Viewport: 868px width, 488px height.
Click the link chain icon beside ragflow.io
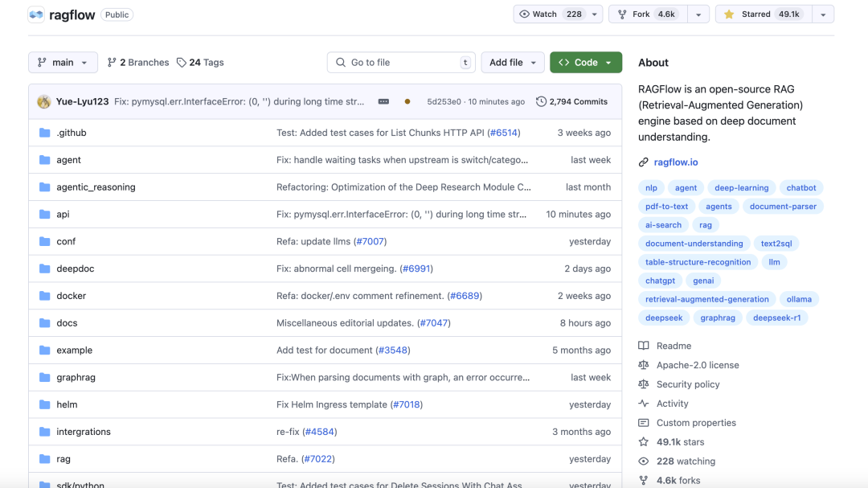point(643,162)
